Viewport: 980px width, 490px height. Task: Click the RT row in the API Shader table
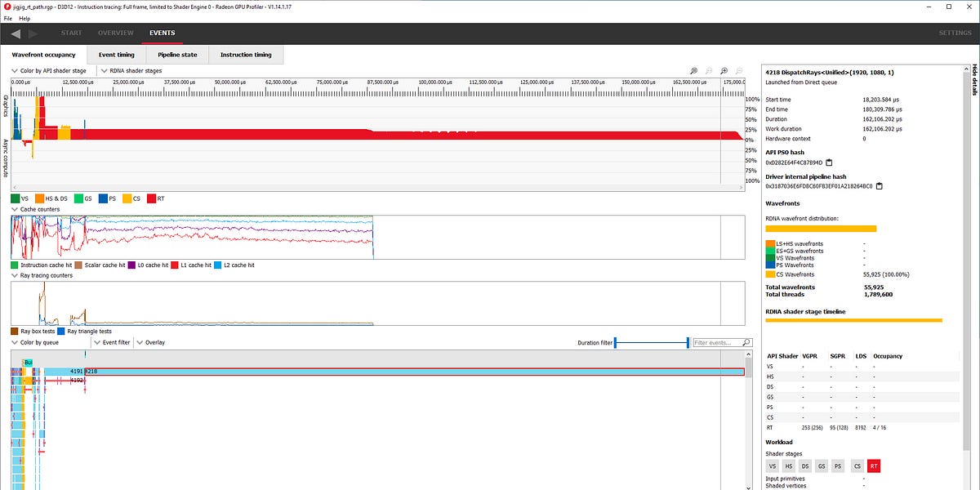pyautogui.click(x=862, y=428)
